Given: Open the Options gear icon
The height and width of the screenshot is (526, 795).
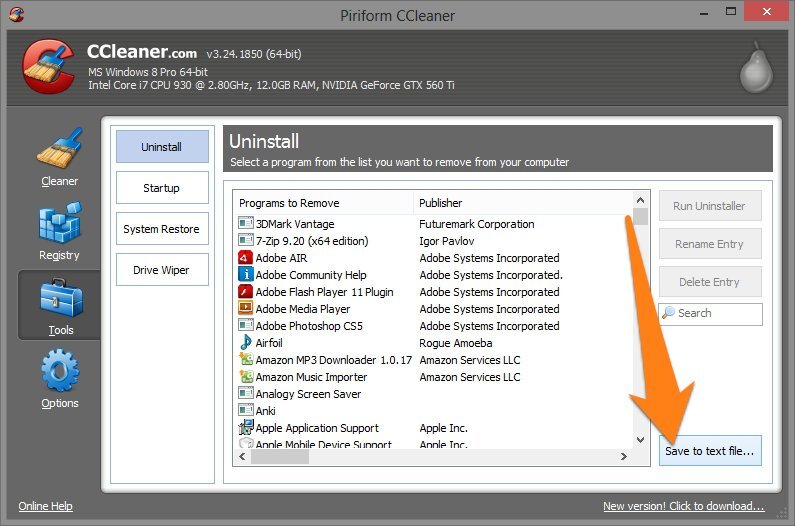Looking at the screenshot, I should (x=59, y=373).
